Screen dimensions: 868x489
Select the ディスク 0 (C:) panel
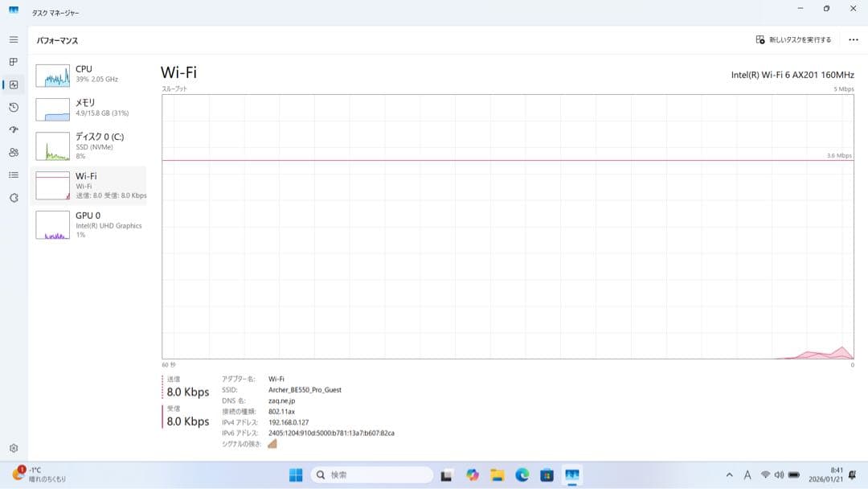click(x=88, y=146)
